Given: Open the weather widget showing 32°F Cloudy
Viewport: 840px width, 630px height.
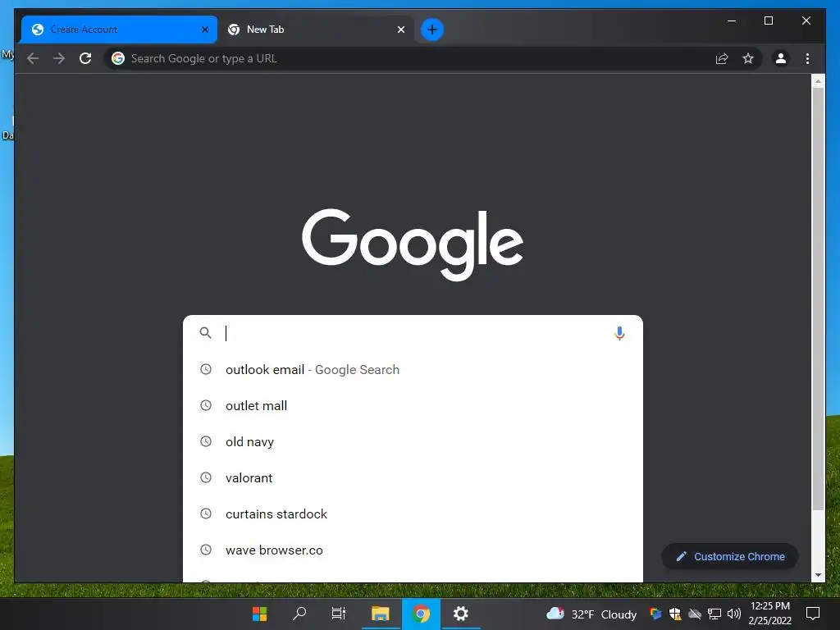Looking at the screenshot, I should click(591, 614).
